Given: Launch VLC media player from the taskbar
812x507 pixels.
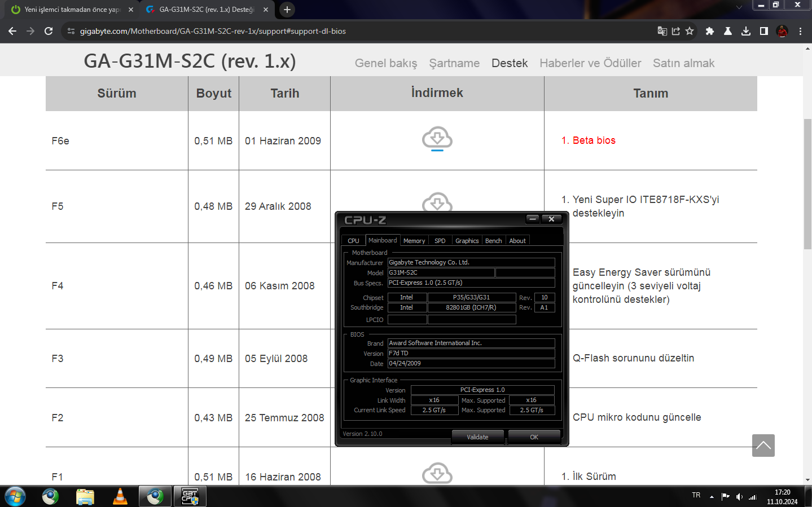Looking at the screenshot, I should point(120,496).
